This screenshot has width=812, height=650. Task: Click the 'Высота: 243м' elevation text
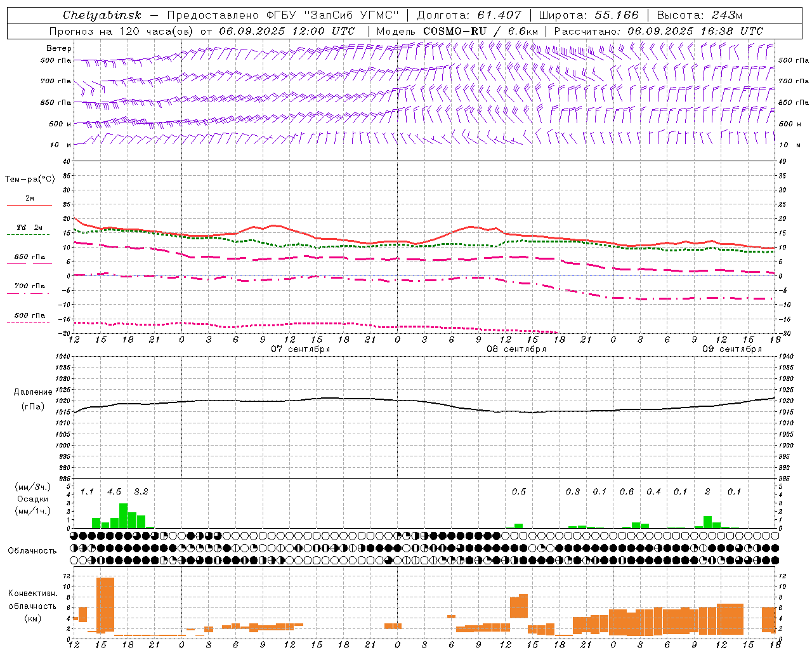700,15
